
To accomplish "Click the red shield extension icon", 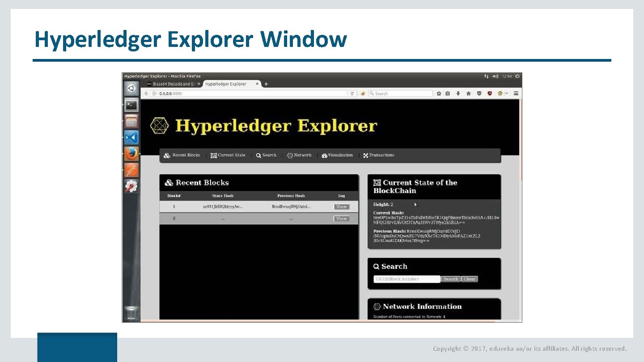I will tap(490, 93).
